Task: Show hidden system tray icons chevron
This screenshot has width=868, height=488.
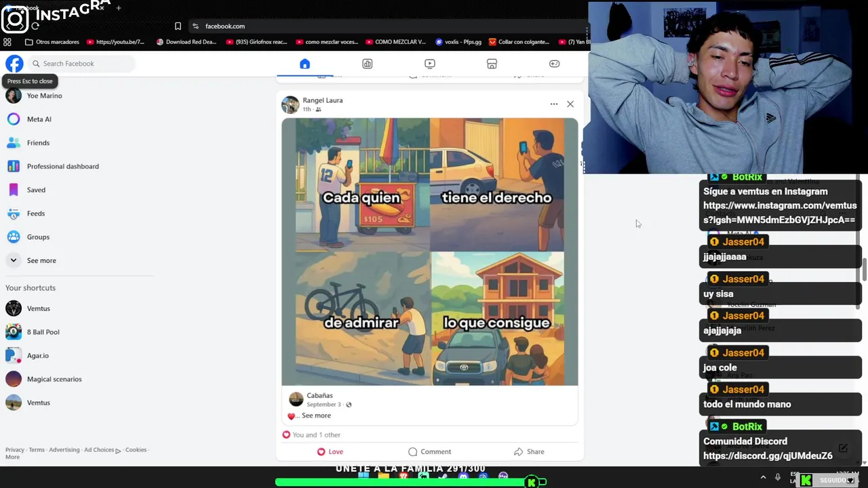Action: click(x=763, y=477)
